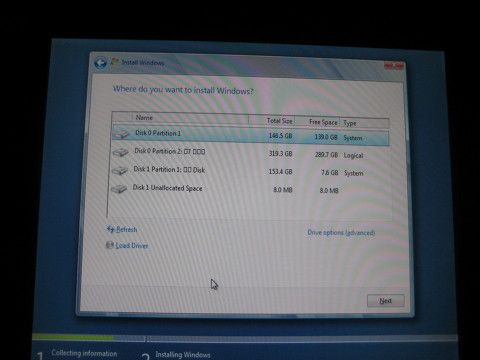Refresh the disk list via Refresh link
Viewport: 480px width, 360px height.
coord(127,229)
